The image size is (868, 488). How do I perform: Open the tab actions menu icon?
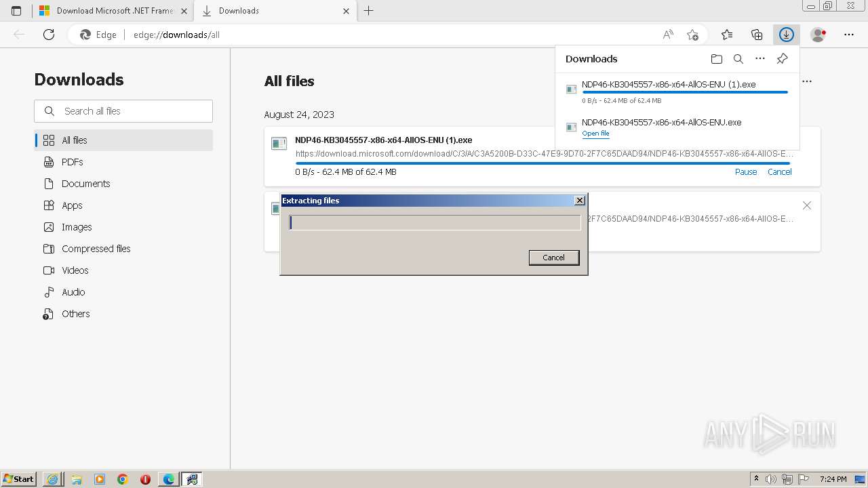[x=16, y=11]
